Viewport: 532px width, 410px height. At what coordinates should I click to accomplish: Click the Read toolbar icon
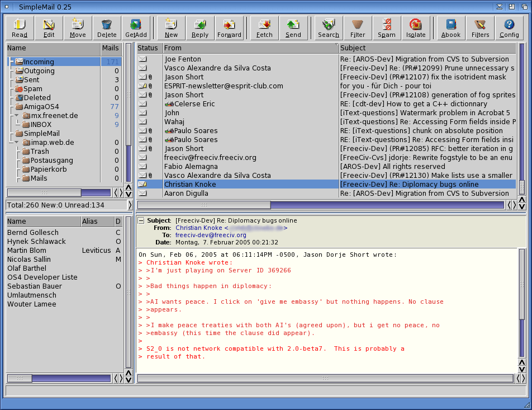pyautogui.click(x=20, y=27)
